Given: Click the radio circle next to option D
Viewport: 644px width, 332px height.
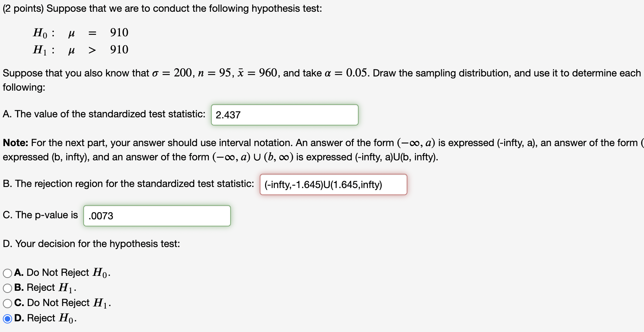Looking at the screenshot, I should coord(7,318).
